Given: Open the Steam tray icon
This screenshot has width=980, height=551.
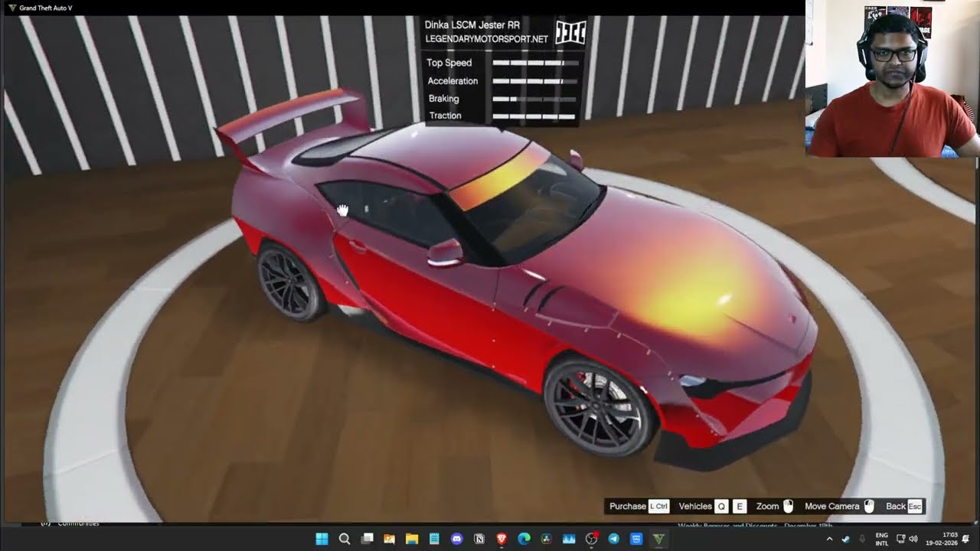Looking at the screenshot, I should pyautogui.click(x=846, y=539).
